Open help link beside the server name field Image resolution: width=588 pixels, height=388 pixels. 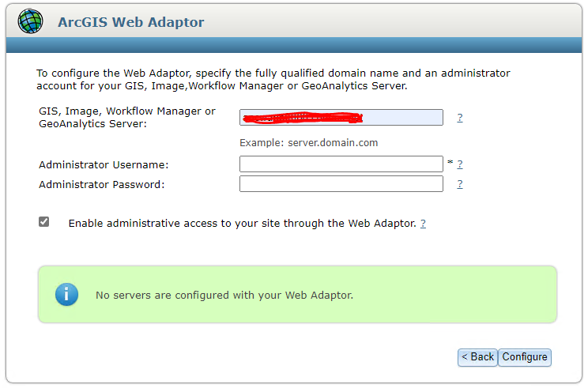pyautogui.click(x=459, y=118)
